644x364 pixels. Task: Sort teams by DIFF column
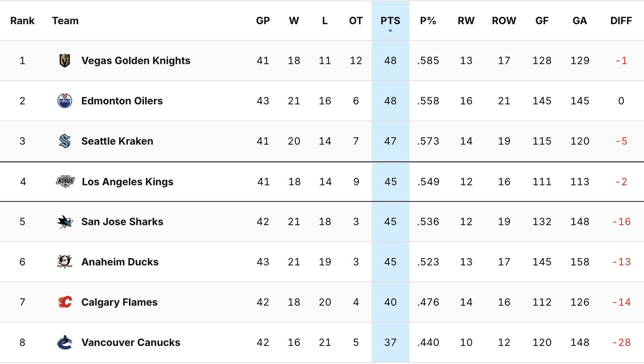621,21
